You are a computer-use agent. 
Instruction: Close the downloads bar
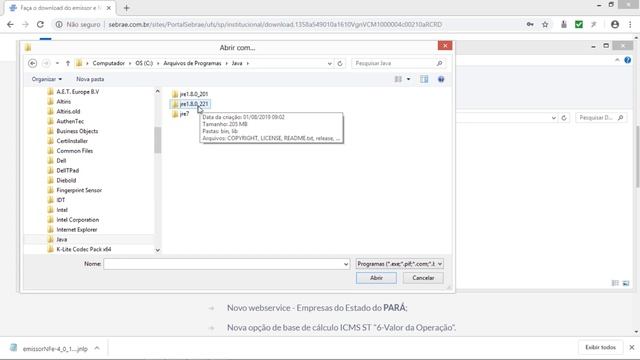tap(631, 347)
